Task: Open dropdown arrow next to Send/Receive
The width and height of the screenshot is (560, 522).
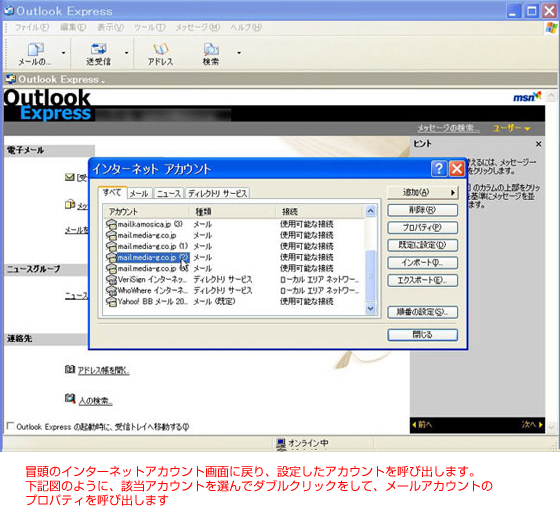Action: tap(126, 53)
